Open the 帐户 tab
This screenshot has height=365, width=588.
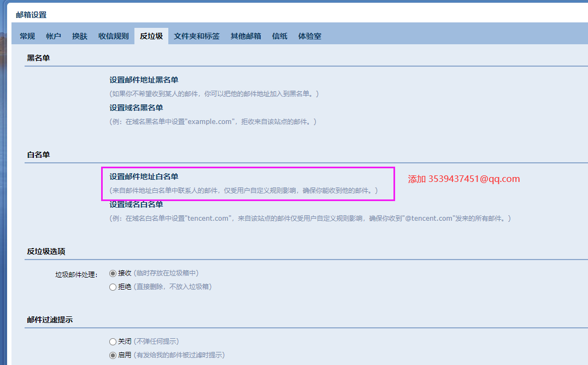pyautogui.click(x=54, y=36)
